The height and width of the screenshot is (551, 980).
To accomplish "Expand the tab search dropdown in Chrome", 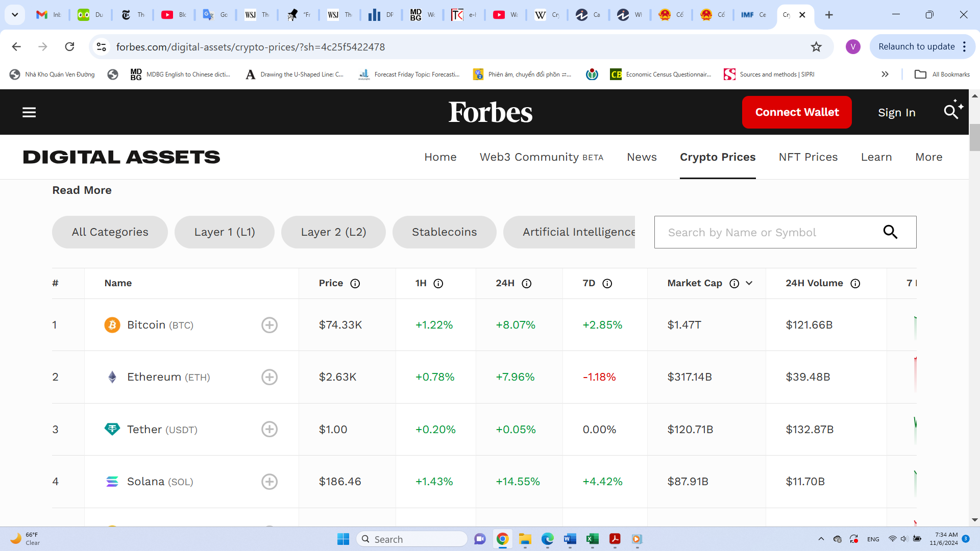I will [15, 15].
